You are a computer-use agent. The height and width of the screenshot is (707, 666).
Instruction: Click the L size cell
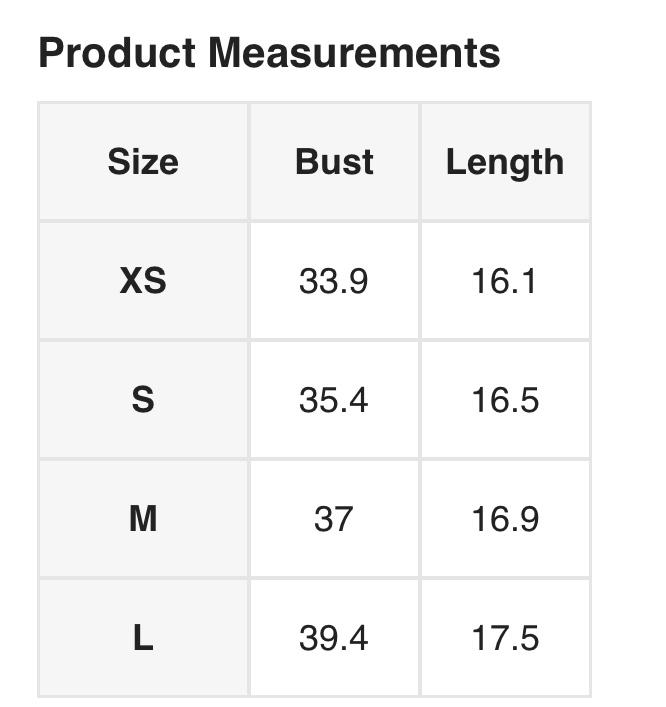143,638
